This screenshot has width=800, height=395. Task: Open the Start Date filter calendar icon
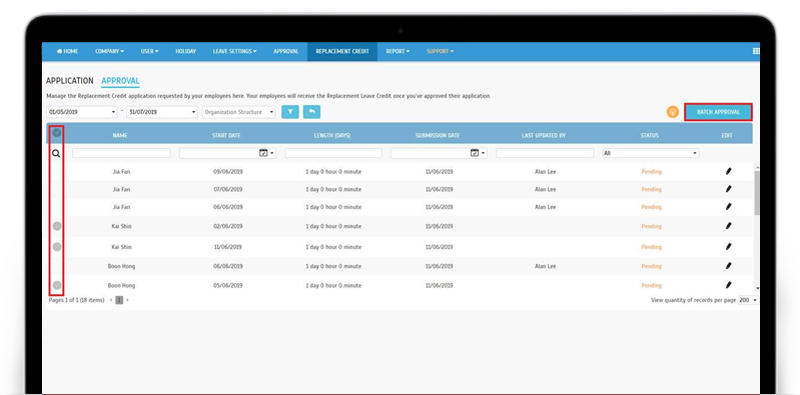click(263, 153)
